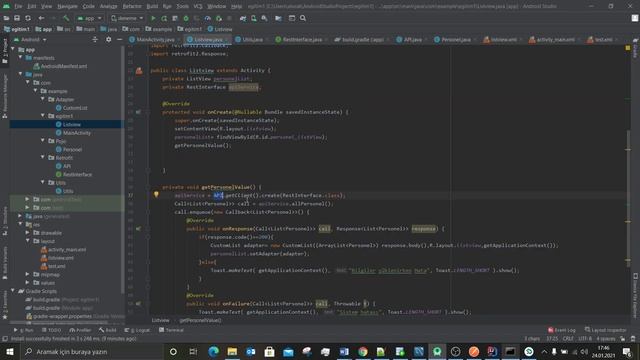Open the Build menu
The image size is (640, 360).
point(152,6)
